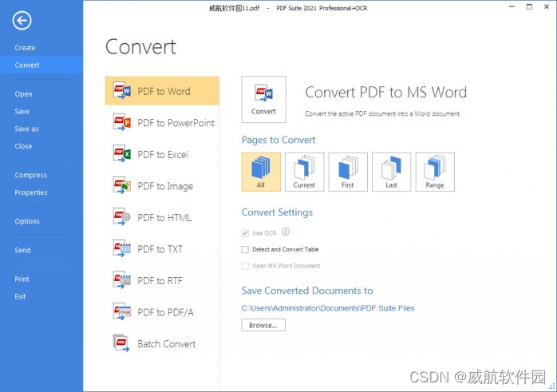The image size is (557, 392).
Task: Choose Send in the sidebar
Action: (22, 250)
